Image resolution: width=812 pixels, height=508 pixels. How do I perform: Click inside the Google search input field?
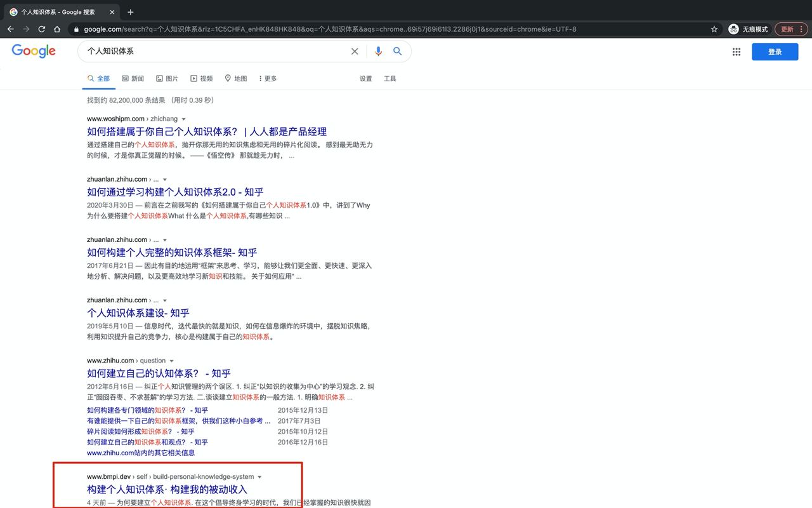216,51
